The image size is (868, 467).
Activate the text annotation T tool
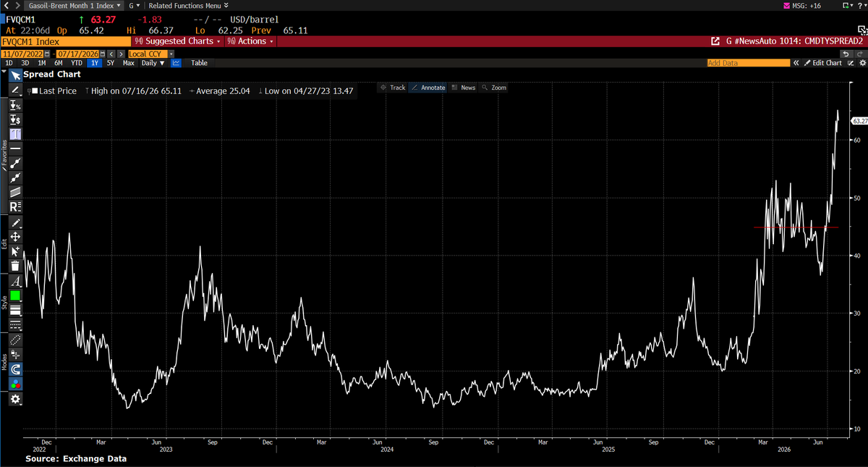click(15, 134)
